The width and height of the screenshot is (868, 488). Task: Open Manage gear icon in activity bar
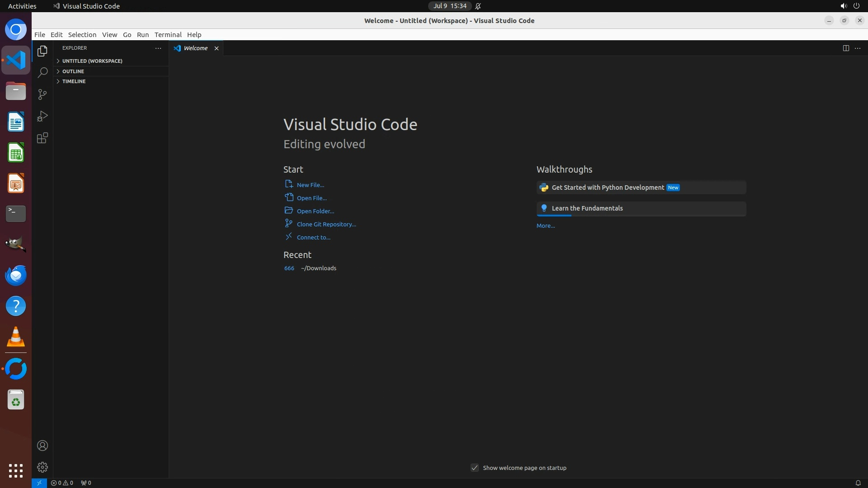[x=42, y=467]
